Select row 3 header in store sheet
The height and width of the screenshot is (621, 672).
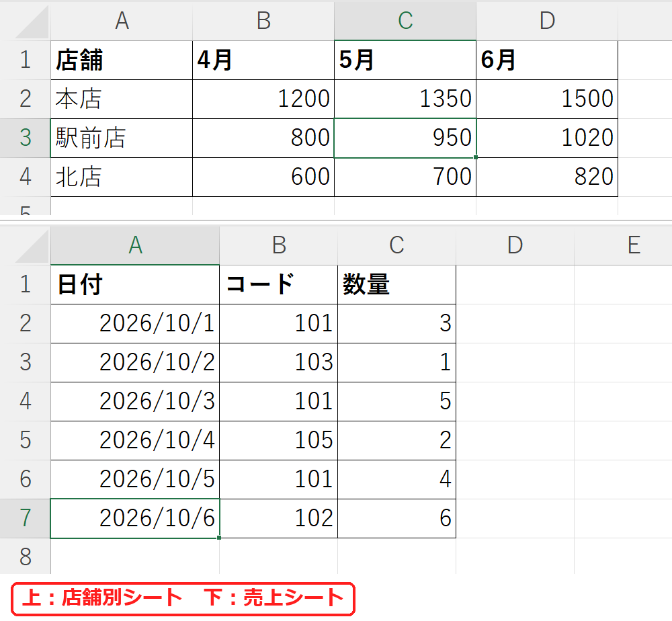26,138
